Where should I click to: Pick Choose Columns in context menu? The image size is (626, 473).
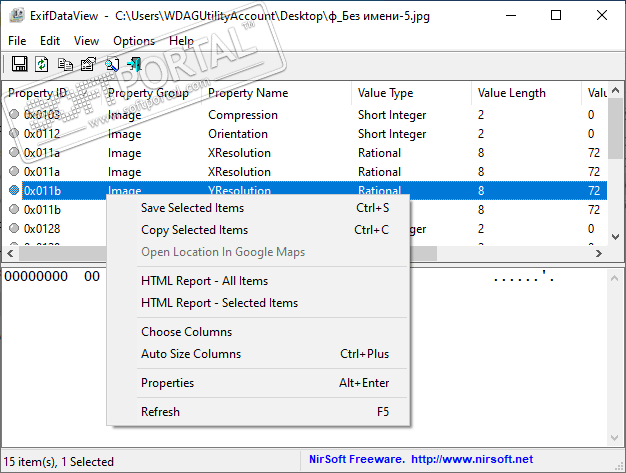point(258,332)
